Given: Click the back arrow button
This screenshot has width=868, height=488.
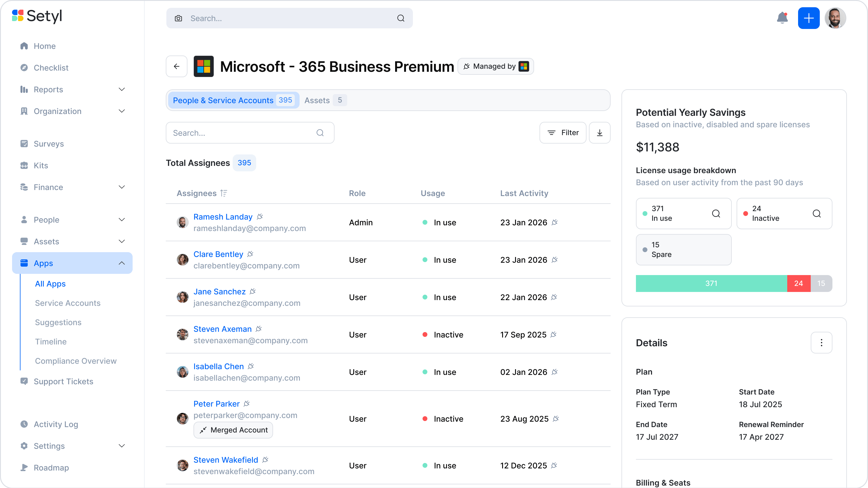Looking at the screenshot, I should coord(177,66).
